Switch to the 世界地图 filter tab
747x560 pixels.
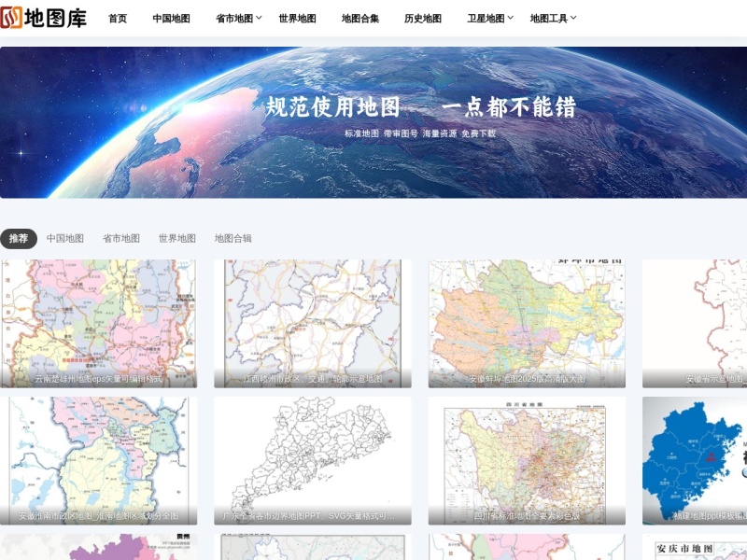coord(177,239)
